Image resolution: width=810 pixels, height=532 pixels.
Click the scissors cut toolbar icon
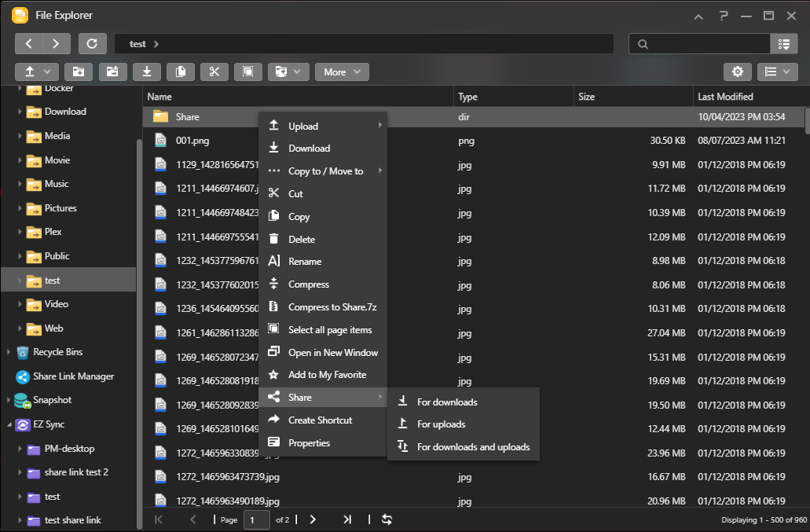[214, 72]
